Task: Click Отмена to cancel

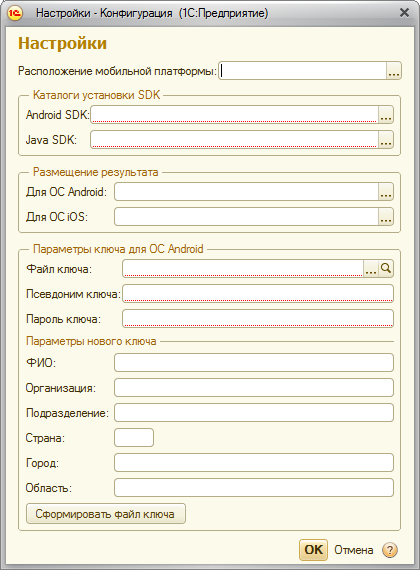Action: click(353, 550)
